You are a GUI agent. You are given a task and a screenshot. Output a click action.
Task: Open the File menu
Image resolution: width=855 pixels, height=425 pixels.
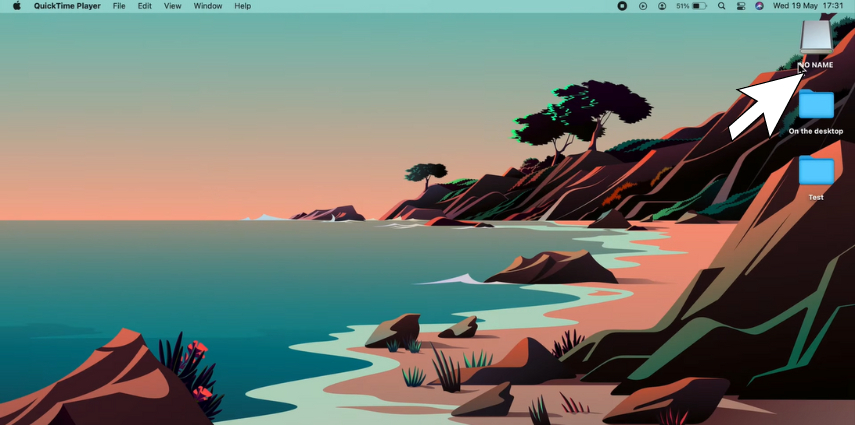click(x=119, y=6)
